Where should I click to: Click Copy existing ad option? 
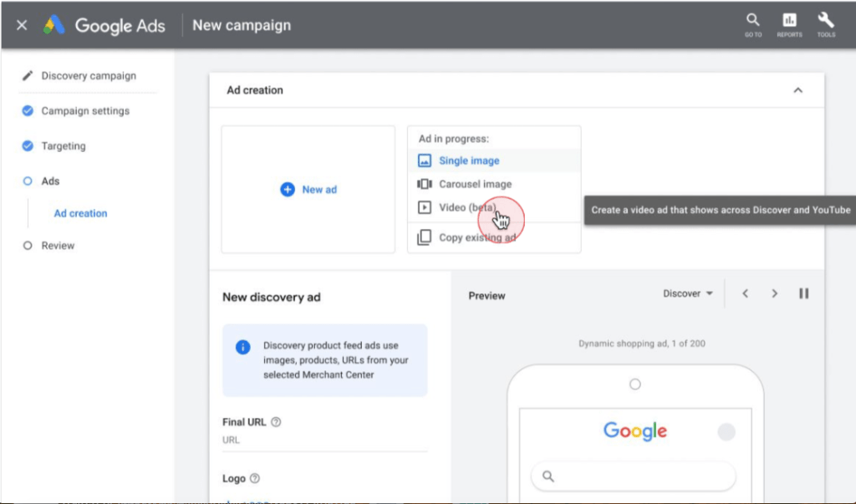click(x=476, y=237)
